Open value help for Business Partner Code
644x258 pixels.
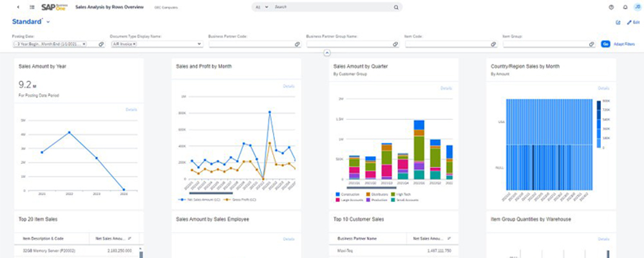pyautogui.click(x=297, y=45)
